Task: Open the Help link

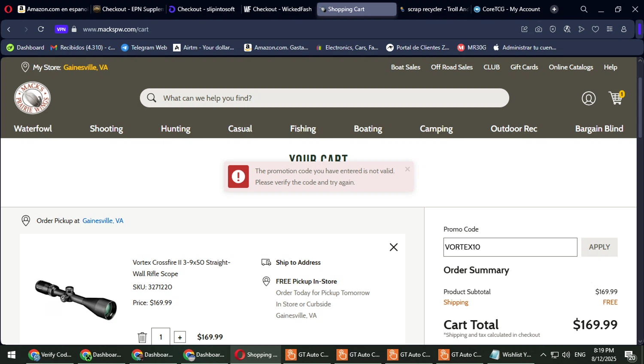Action: [x=611, y=67]
